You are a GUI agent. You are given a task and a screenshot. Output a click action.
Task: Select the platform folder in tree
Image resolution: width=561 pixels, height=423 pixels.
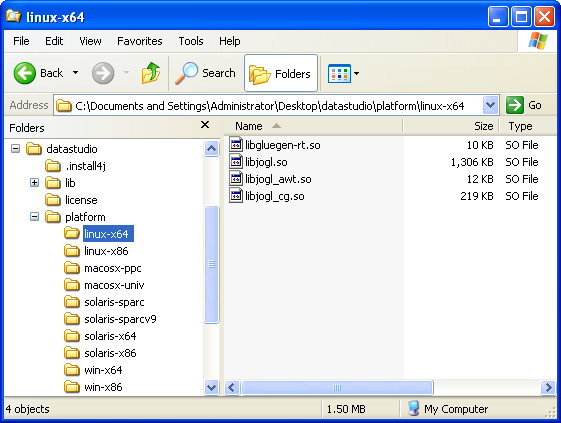point(85,217)
